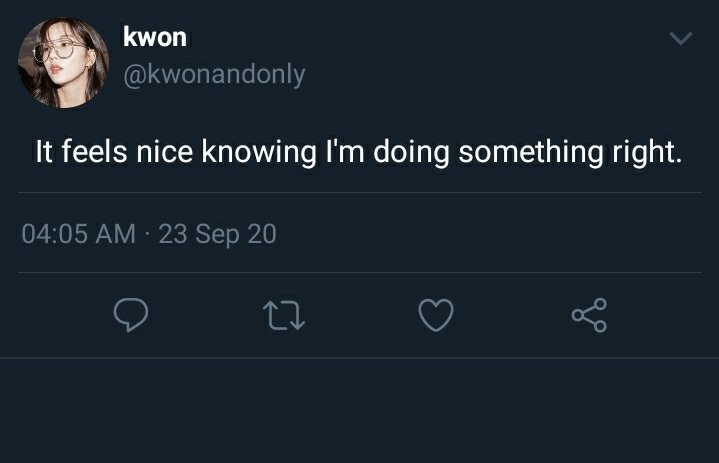Reply to the tweet via speech bubble icon
The width and height of the screenshot is (719, 463).
131,314
